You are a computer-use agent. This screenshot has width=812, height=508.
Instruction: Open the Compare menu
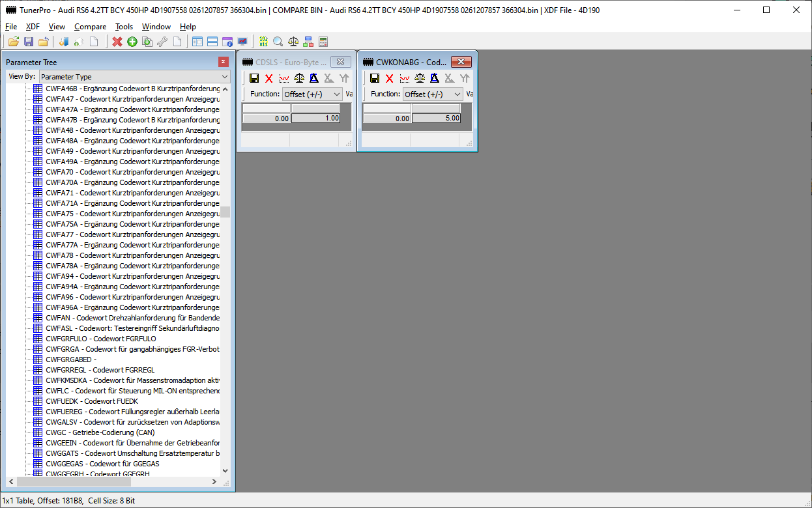click(x=91, y=27)
